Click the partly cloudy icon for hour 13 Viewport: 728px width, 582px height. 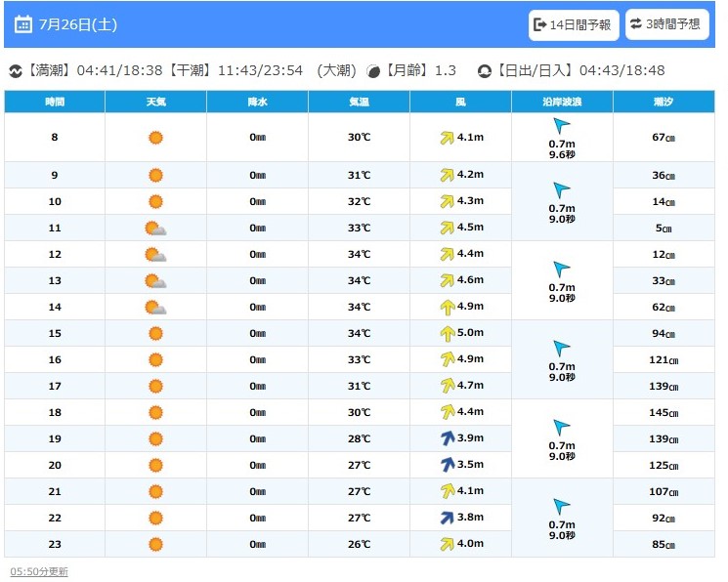pyautogui.click(x=155, y=281)
